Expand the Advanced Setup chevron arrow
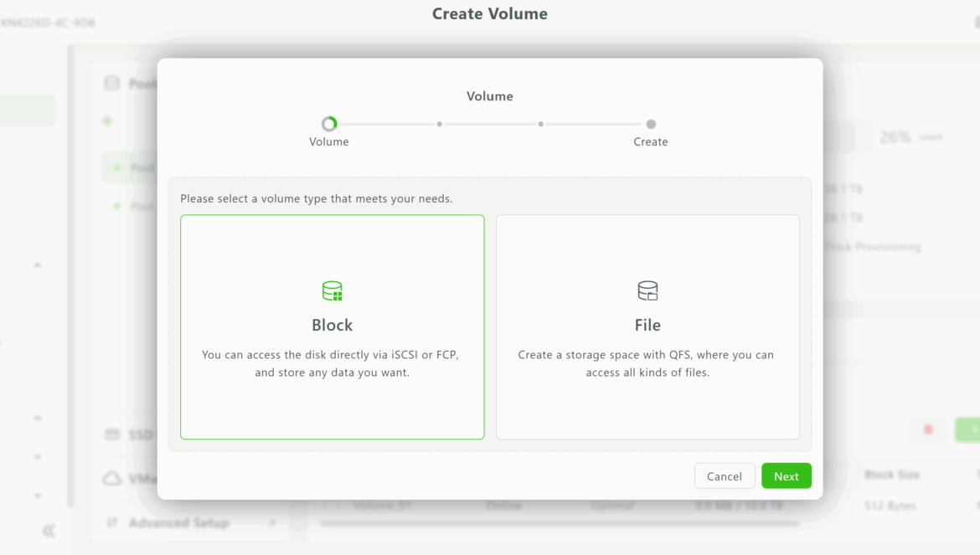The width and height of the screenshot is (980, 555). (x=273, y=522)
